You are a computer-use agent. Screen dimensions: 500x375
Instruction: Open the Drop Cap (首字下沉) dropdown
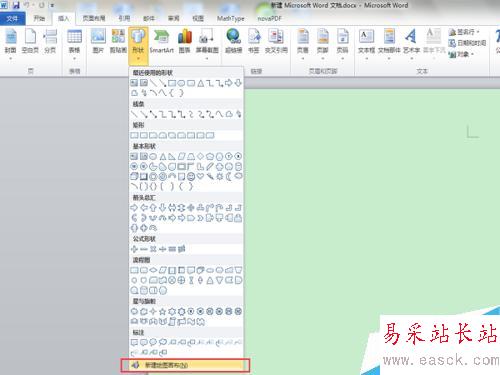coord(434,44)
